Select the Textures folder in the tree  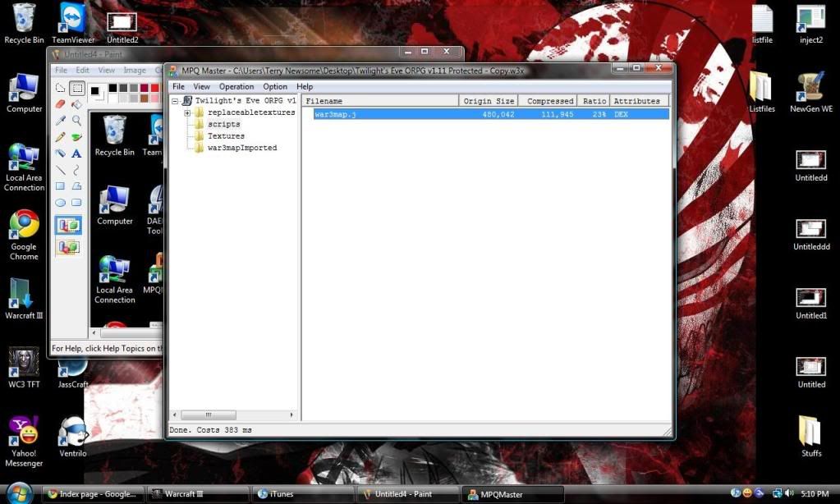pos(226,136)
